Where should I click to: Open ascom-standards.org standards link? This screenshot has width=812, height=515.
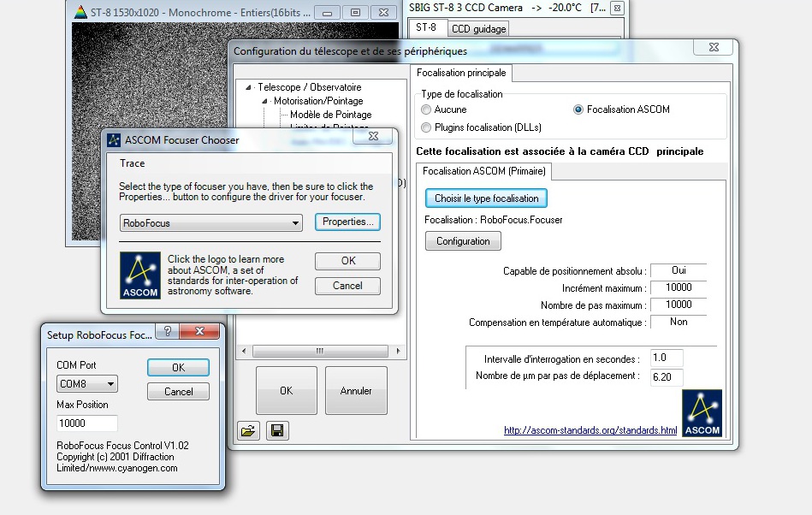590,430
